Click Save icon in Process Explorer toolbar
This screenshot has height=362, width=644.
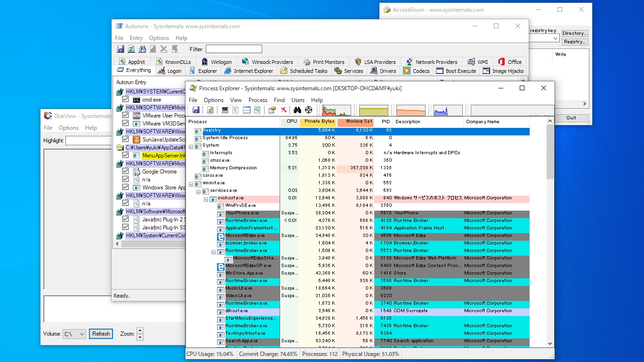click(196, 110)
